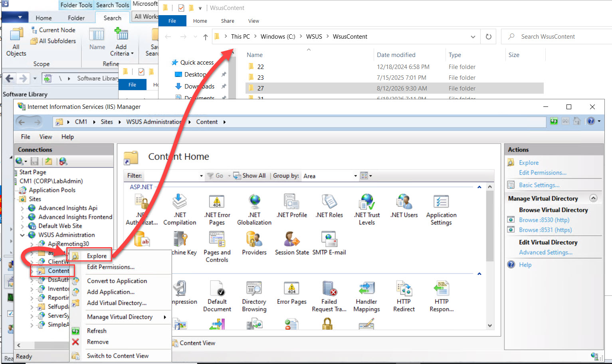This screenshot has height=364, width=612.
Task: Choose Edit Permissions from the context menu
Action: [x=111, y=267]
